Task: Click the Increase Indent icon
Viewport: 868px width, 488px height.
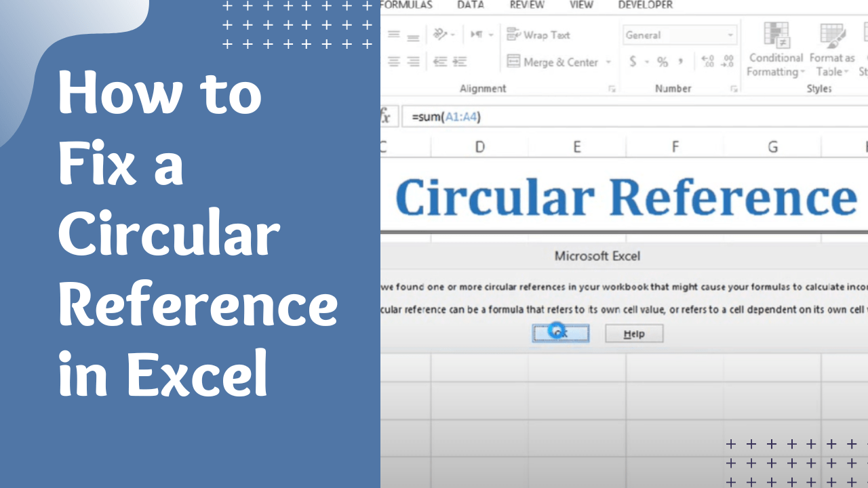Action: click(x=458, y=62)
